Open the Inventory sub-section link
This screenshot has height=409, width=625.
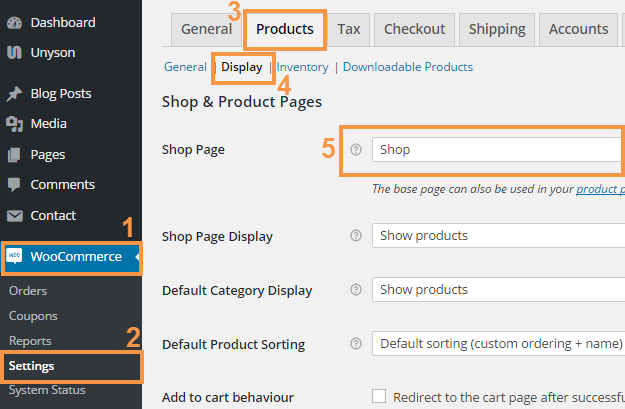click(x=303, y=67)
